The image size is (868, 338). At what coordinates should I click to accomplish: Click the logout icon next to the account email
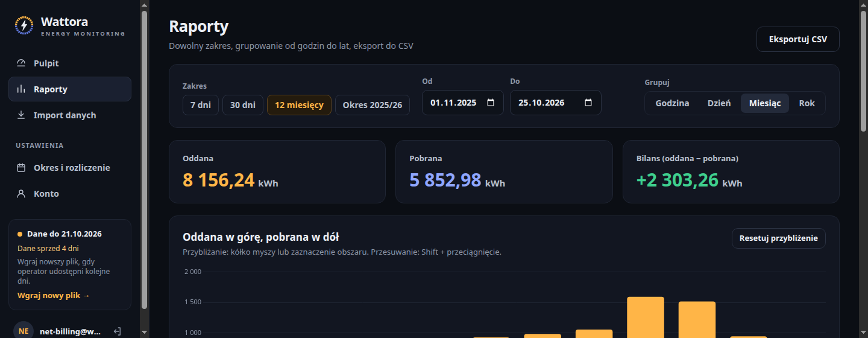pyautogui.click(x=118, y=331)
